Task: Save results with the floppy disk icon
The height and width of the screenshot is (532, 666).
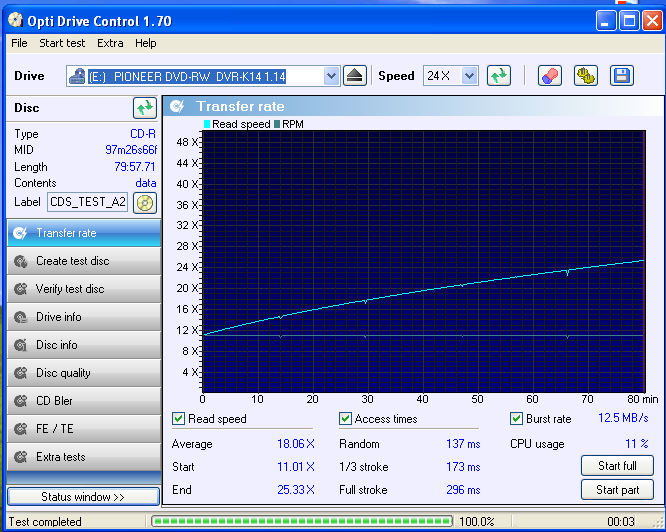Action: pyautogui.click(x=622, y=76)
